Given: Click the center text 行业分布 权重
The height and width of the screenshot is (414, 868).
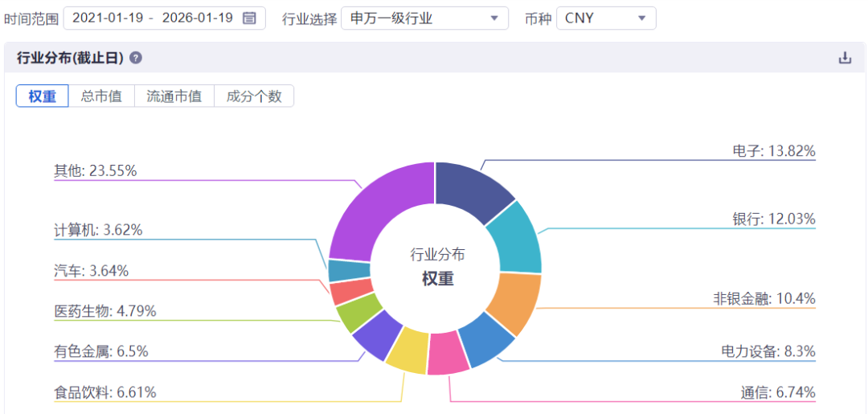Looking at the screenshot, I should tap(437, 266).
